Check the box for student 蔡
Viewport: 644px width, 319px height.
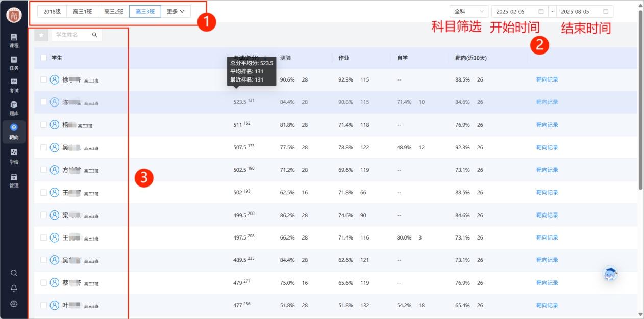pyautogui.click(x=43, y=282)
